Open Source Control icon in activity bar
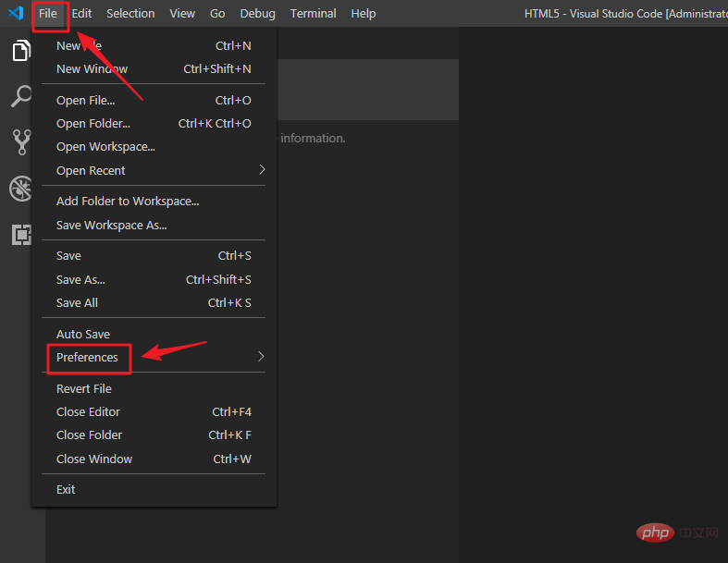Screen dimensions: 728x563 click(21, 141)
